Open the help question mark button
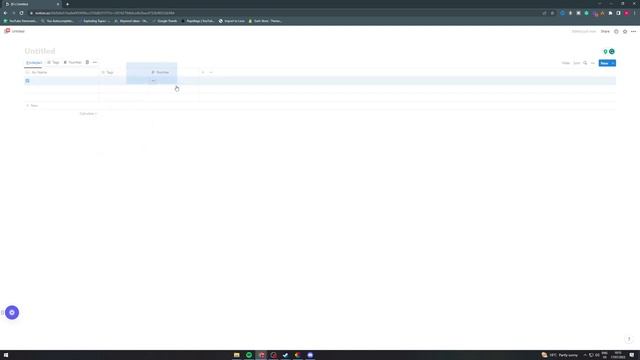640x360 pixels. point(629,339)
